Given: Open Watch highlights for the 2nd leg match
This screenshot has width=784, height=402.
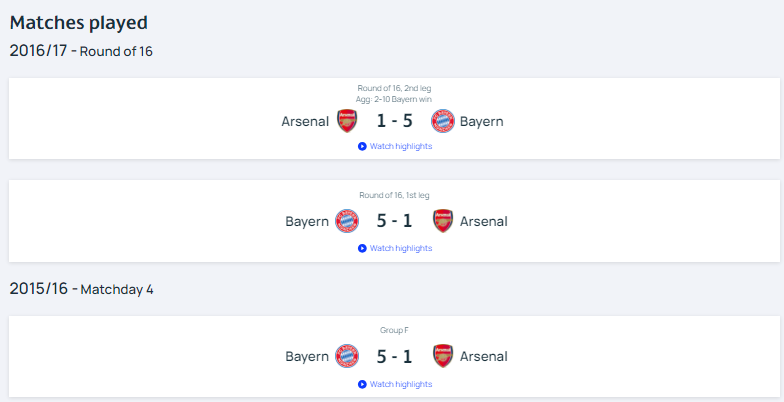Looking at the screenshot, I should point(401,146).
